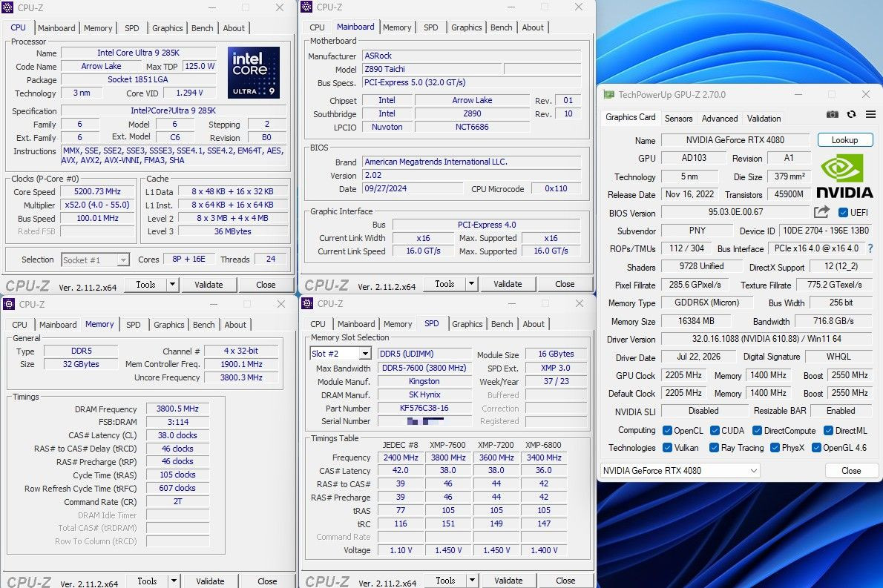883x588 pixels.
Task: Click the title bar icon of the CPU-Z Mainboard window
Action: (307, 7)
